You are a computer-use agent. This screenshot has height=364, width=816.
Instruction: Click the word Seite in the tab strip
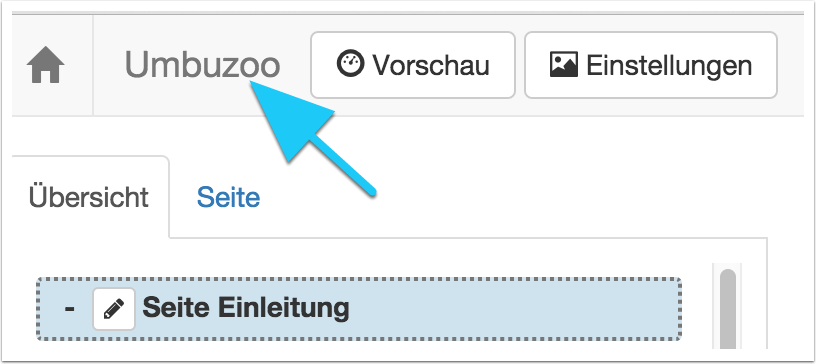pyautogui.click(x=228, y=197)
